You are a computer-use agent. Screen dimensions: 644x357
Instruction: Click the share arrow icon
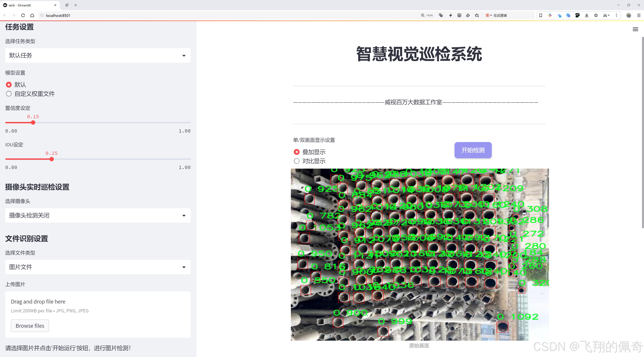(468, 15)
